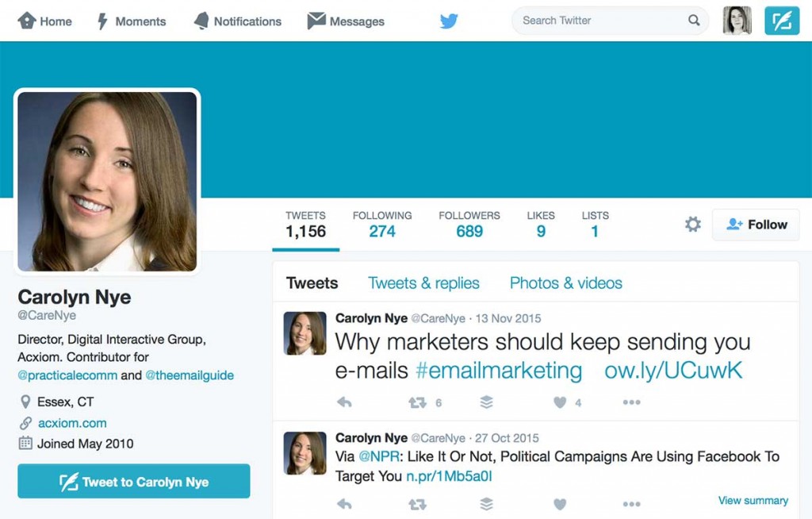The height and width of the screenshot is (519, 812).
Task: Open the #emailmarketing hashtag
Action: [499, 371]
